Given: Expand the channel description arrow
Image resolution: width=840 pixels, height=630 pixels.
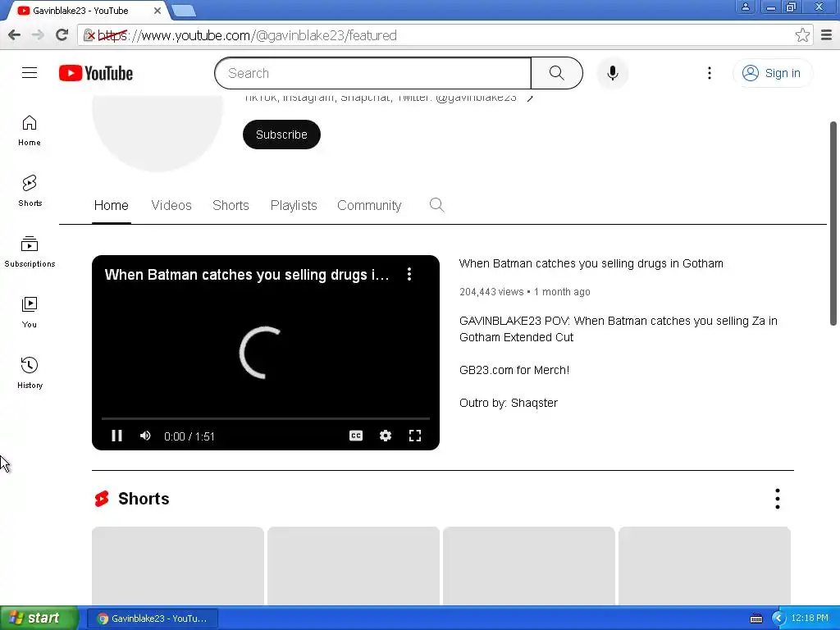Looking at the screenshot, I should point(530,98).
